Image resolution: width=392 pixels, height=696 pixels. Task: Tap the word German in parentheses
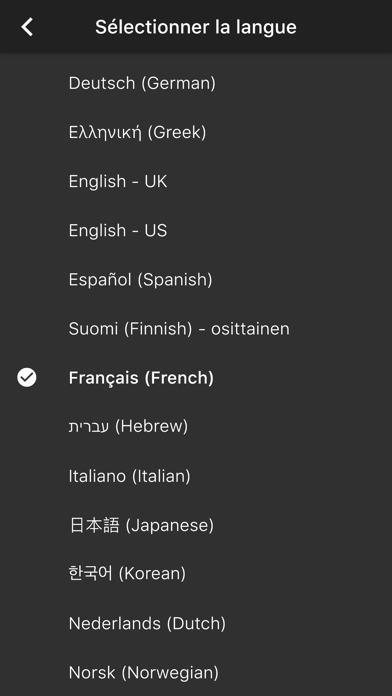pyautogui.click(x=178, y=83)
